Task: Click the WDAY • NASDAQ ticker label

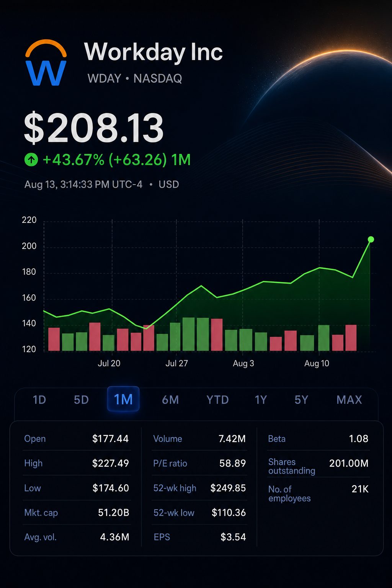Action: [135, 78]
